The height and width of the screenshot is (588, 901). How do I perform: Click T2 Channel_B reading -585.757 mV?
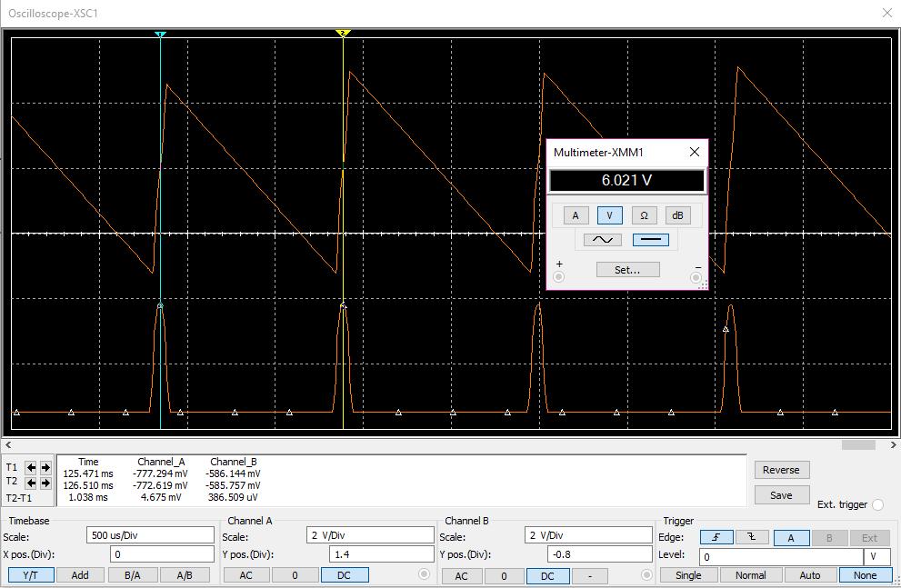click(233, 485)
